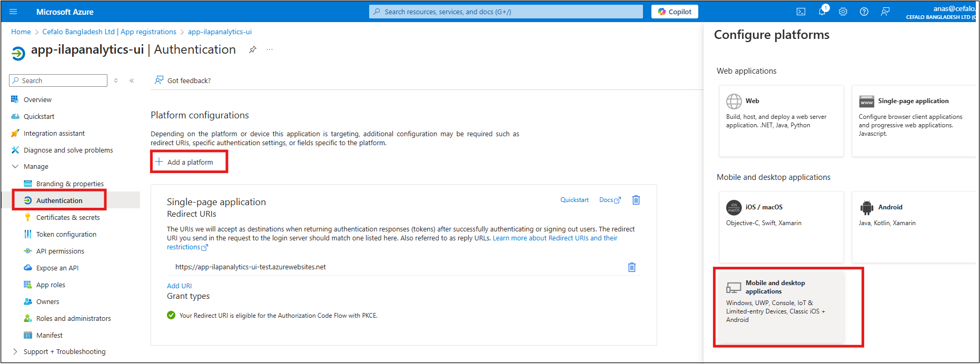The width and height of the screenshot is (980, 364).
Task: Click the Web platform globe icon
Action: pos(734,101)
